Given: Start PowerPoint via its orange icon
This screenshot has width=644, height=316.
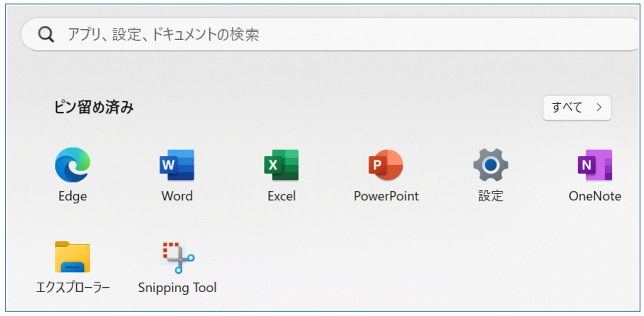Looking at the screenshot, I should click(x=386, y=165).
